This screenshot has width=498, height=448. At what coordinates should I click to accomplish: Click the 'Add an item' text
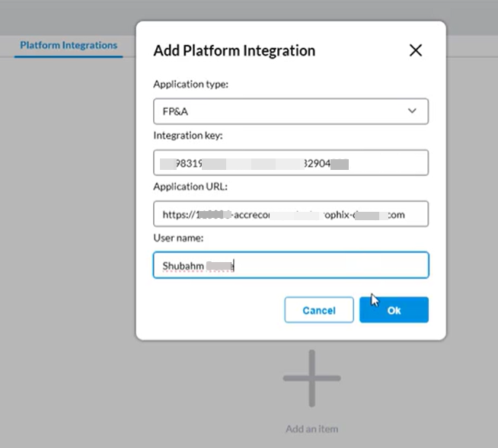(312, 429)
